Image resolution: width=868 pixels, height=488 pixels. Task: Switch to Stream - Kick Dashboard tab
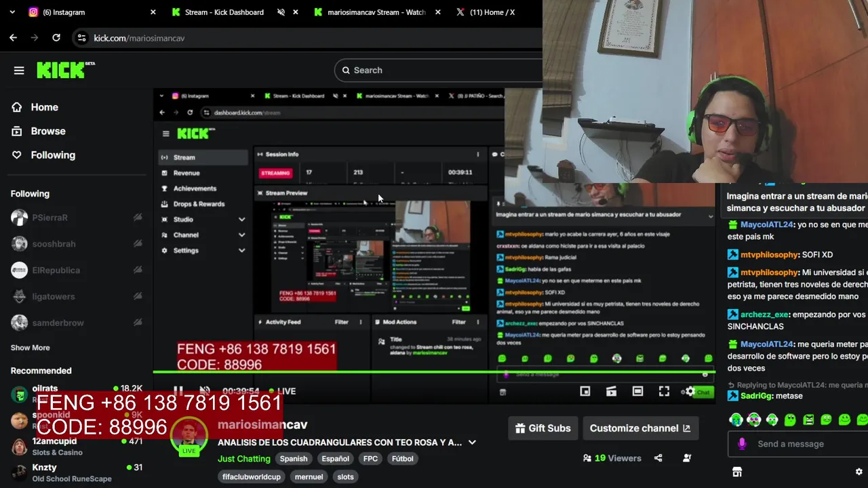tap(234, 12)
